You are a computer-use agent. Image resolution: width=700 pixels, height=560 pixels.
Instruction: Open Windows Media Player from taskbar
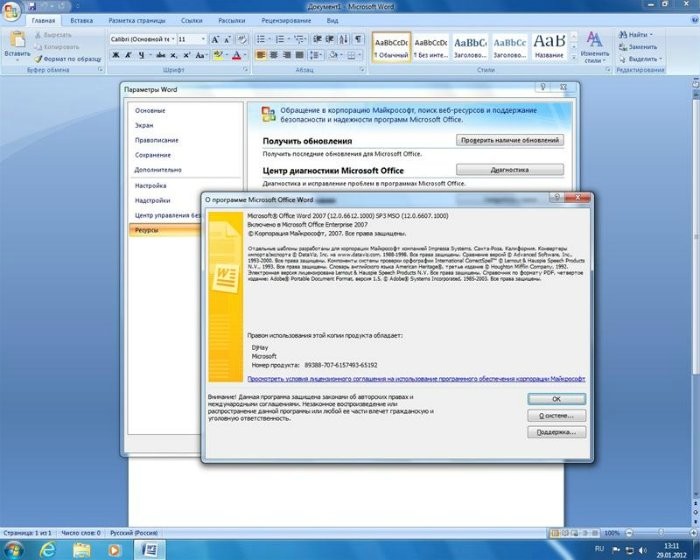(115, 550)
